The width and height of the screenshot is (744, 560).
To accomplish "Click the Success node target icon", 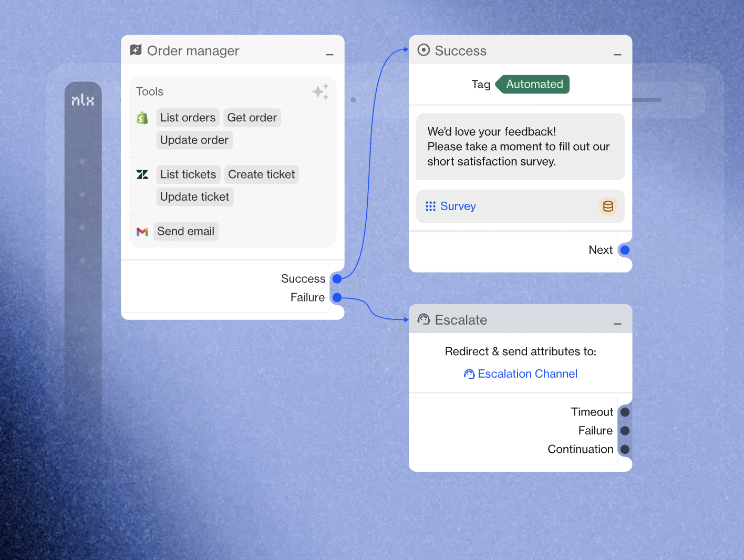I will (x=423, y=50).
